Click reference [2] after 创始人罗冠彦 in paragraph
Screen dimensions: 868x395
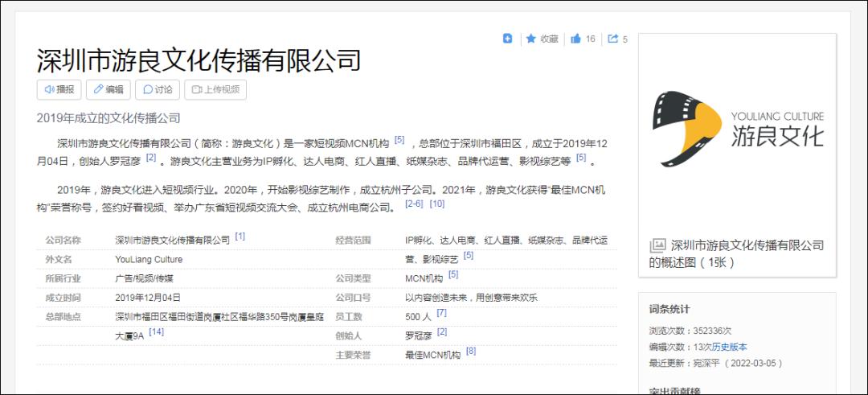pos(150,158)
